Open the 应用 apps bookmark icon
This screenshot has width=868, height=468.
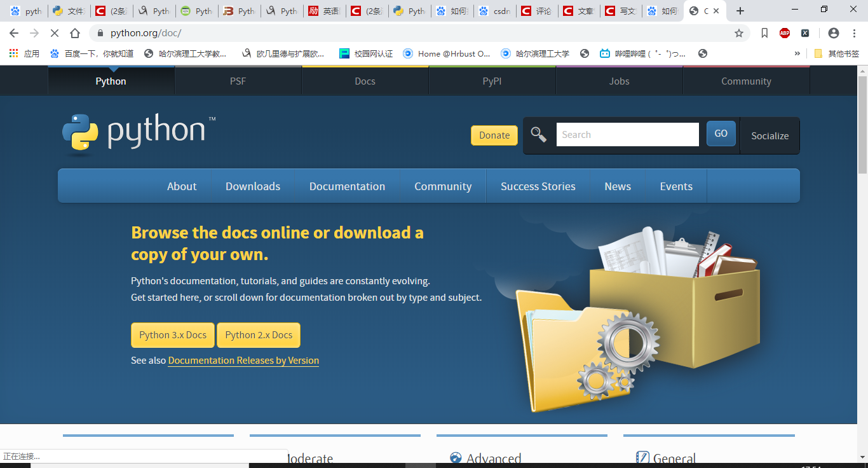pyautogui.click(x=24, y=53)
